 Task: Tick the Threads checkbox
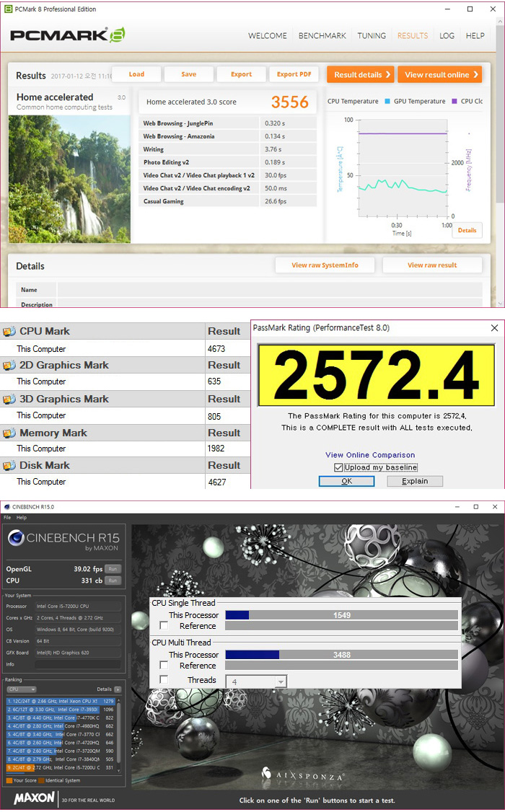pyautogui.click(x=164, y=680)
